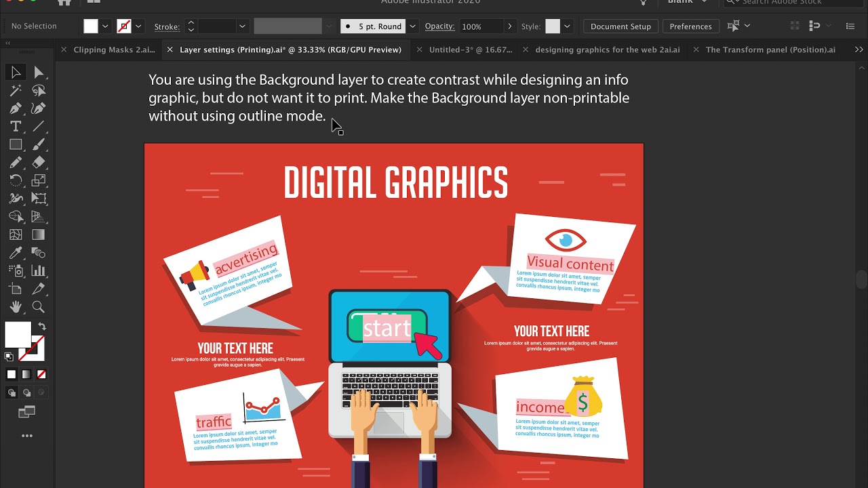Open the control bar list menu icon
Screen dimensions: 868x488
pyautogui.click(x=850, y=26)
